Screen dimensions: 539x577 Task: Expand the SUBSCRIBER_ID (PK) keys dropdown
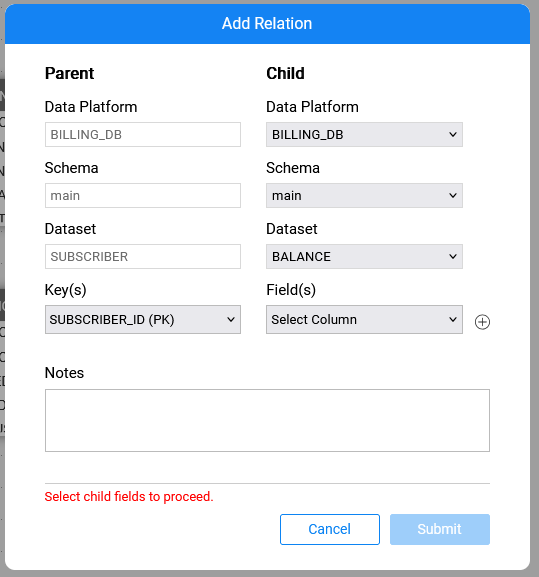click(x=143, y=319)
